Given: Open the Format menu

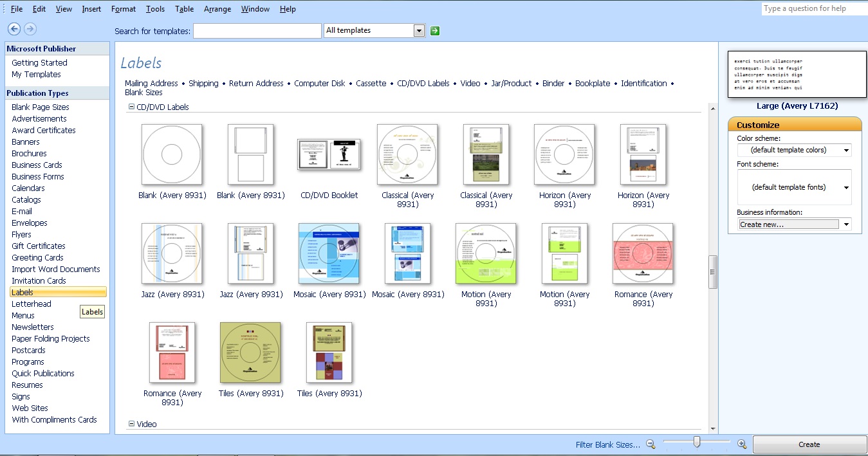Looking at the screenshot, I should click(x=123, y=8).
